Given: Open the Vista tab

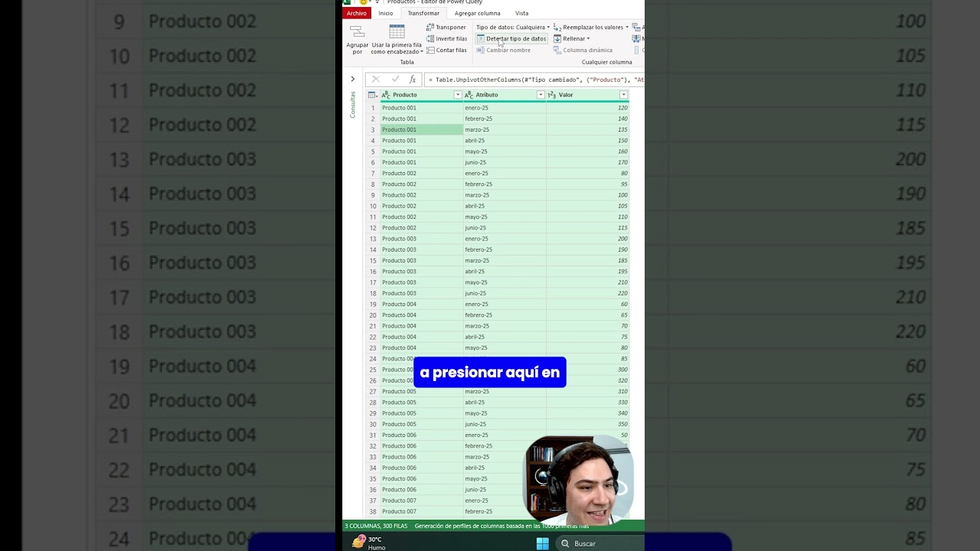Looking at the screenshot, I should click(521, 13).
